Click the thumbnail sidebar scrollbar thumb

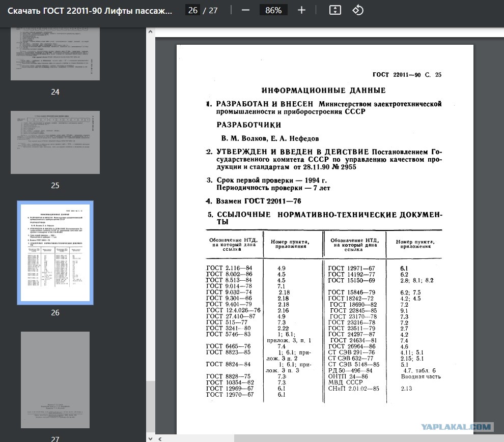click(x=150, y=407)
